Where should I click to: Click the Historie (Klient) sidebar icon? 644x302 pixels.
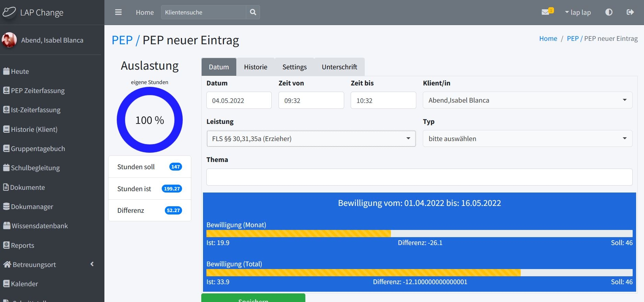tap(6, 129)
